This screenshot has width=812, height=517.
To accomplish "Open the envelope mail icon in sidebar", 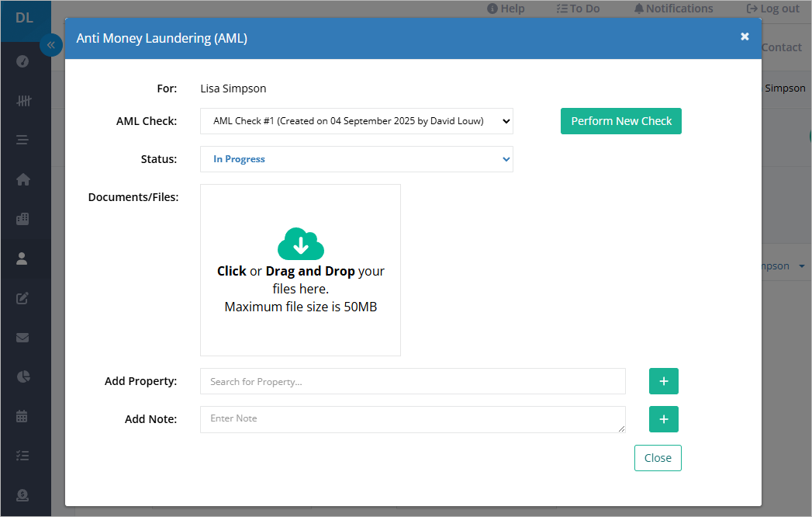I will [x=22, y=338].
